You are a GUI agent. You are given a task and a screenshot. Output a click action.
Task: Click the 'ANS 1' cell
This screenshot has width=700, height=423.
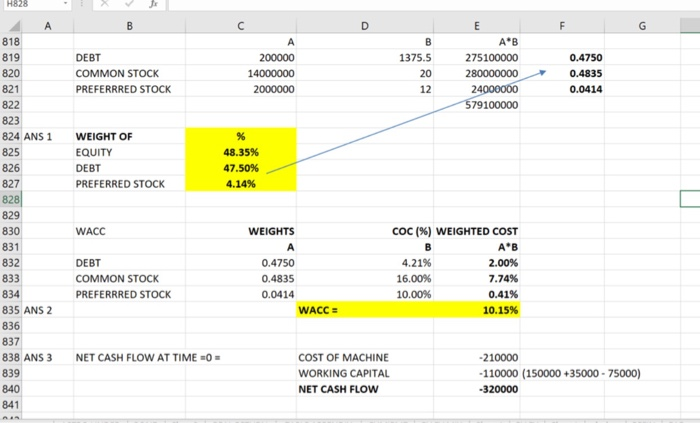click(48, 137)
